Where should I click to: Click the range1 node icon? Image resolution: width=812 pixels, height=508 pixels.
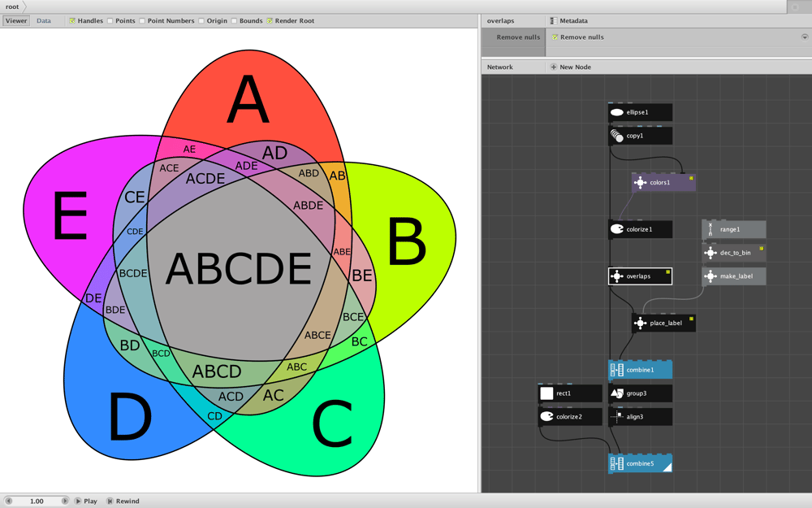click(x=710, y=229)
